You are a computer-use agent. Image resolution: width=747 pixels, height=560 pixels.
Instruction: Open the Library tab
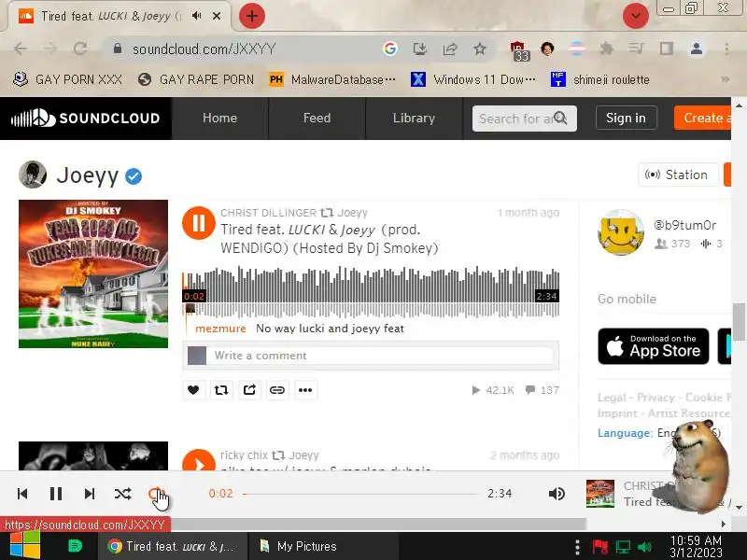(x=414, y=119)
